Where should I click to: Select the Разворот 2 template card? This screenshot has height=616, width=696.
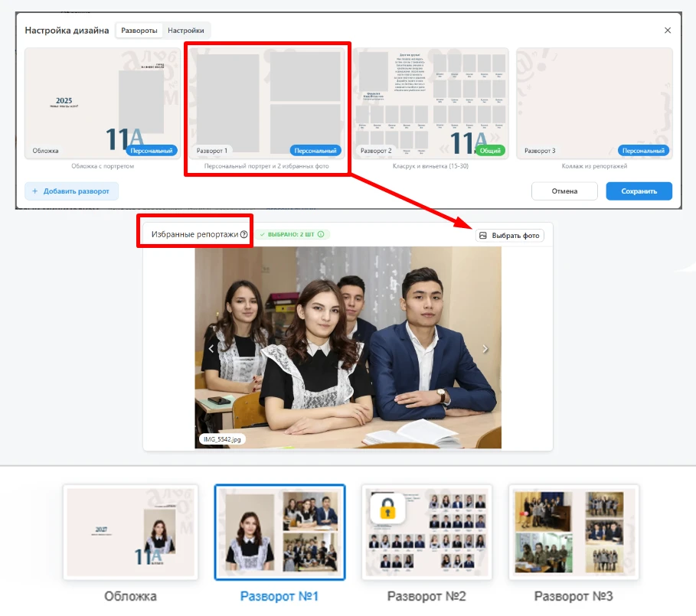(430, 103)
